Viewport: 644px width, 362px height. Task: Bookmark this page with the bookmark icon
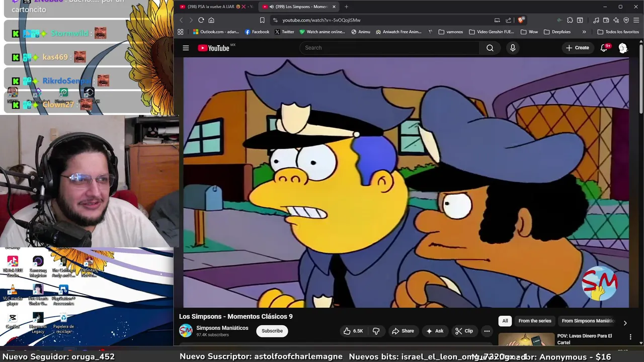coord(262,20)
